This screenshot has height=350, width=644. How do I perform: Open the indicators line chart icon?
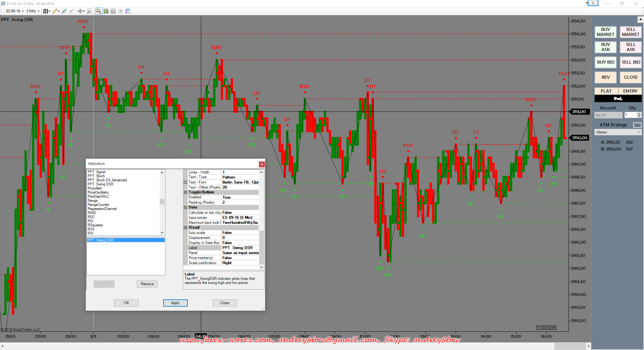pyautogui.click(x=113, y=11)
